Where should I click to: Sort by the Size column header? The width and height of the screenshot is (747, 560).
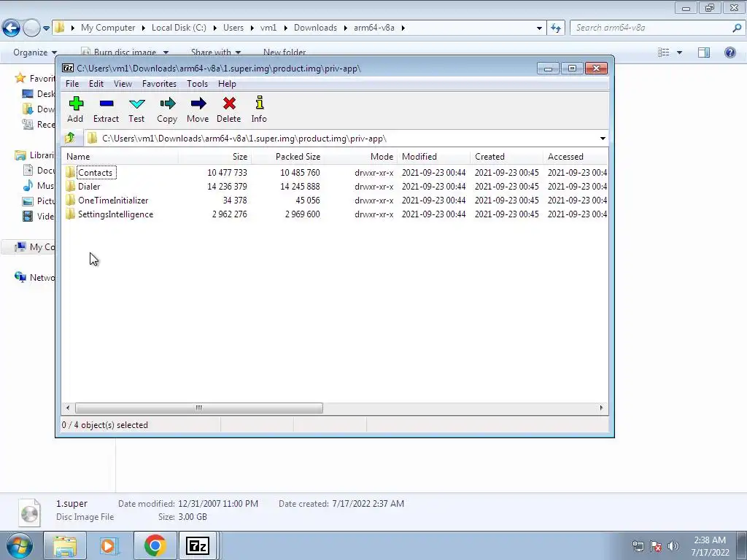click(214, 157)
